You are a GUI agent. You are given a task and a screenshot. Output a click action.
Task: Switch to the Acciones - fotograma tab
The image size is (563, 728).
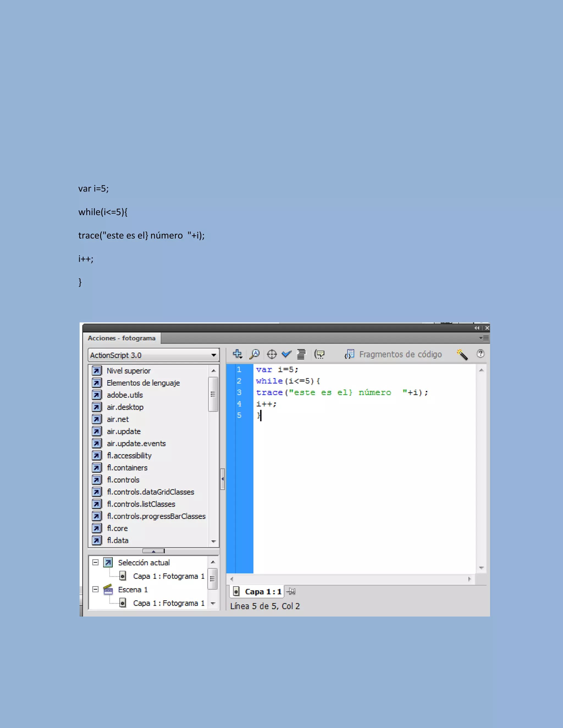(122, 338)
